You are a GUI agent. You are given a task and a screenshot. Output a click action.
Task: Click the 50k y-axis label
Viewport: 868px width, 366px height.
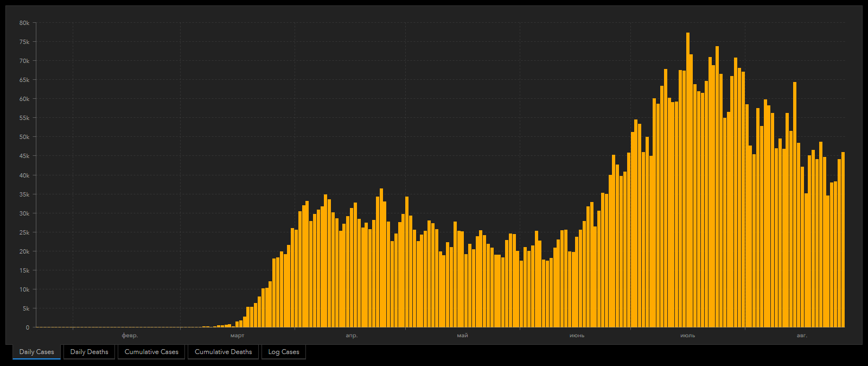coord(24,137)
